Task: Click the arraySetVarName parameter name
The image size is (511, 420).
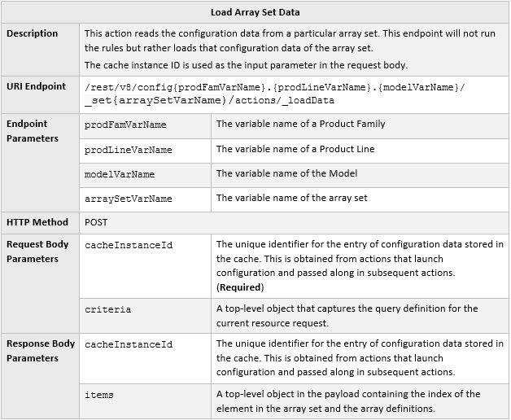Action: (129, 199)
